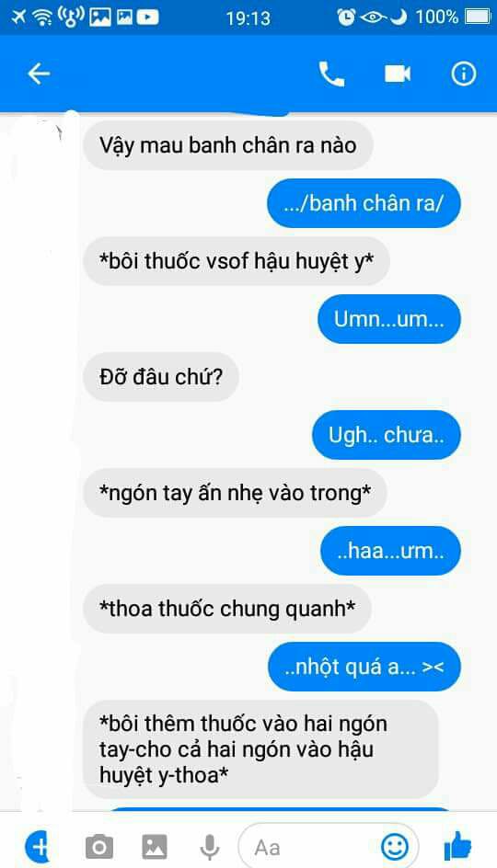Open the photo gallery picker
Viewport: 497px width, 868px height.
click(x=155, y=847)
